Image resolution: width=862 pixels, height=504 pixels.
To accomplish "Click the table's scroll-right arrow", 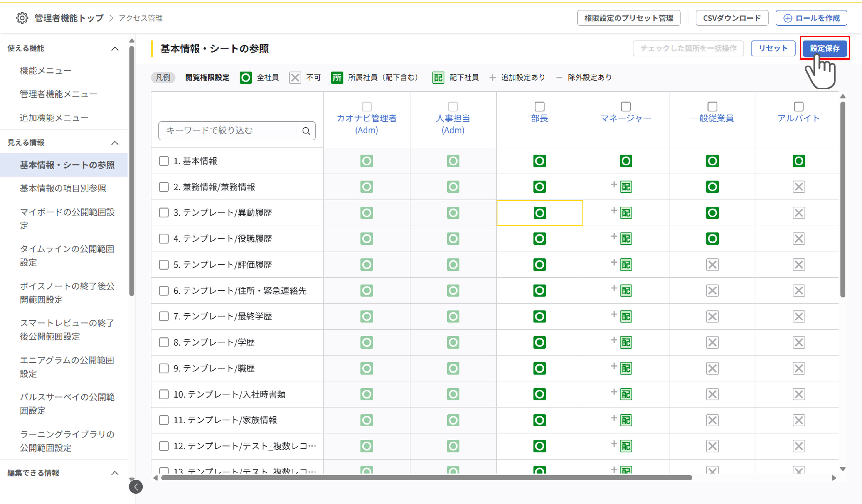I will pyautogui.click(x=834, y=478).
